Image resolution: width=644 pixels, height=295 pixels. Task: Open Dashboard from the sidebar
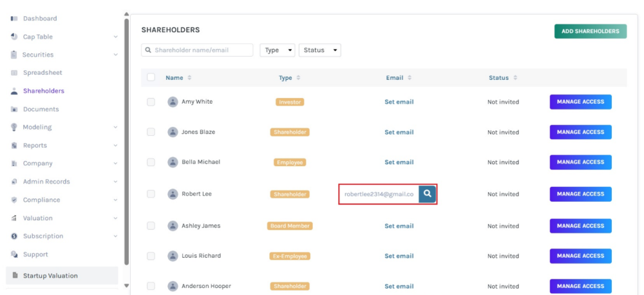point(40,18)
